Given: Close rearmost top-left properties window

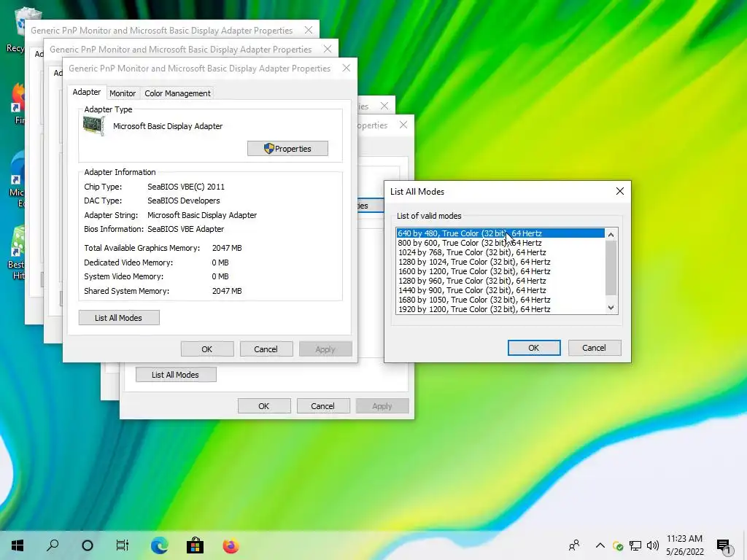Looking at the screenshot, I should [309, 30].
